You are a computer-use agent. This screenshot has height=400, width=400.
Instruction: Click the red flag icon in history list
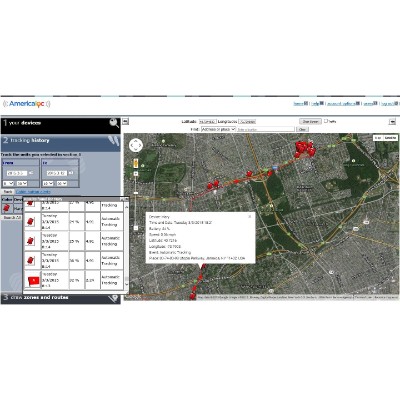point(33,280)
